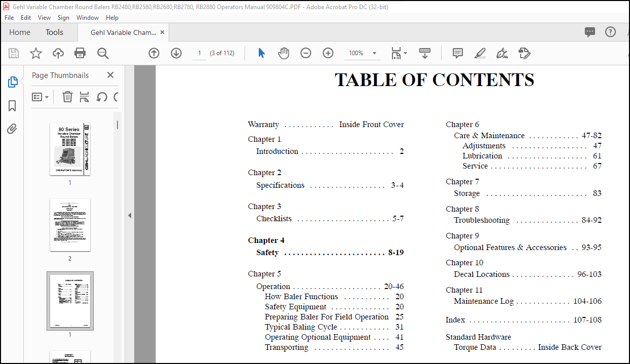Zoom in with the plus button
The height and width of the screenshot is (364, 630).
click(x=328, y=53)
